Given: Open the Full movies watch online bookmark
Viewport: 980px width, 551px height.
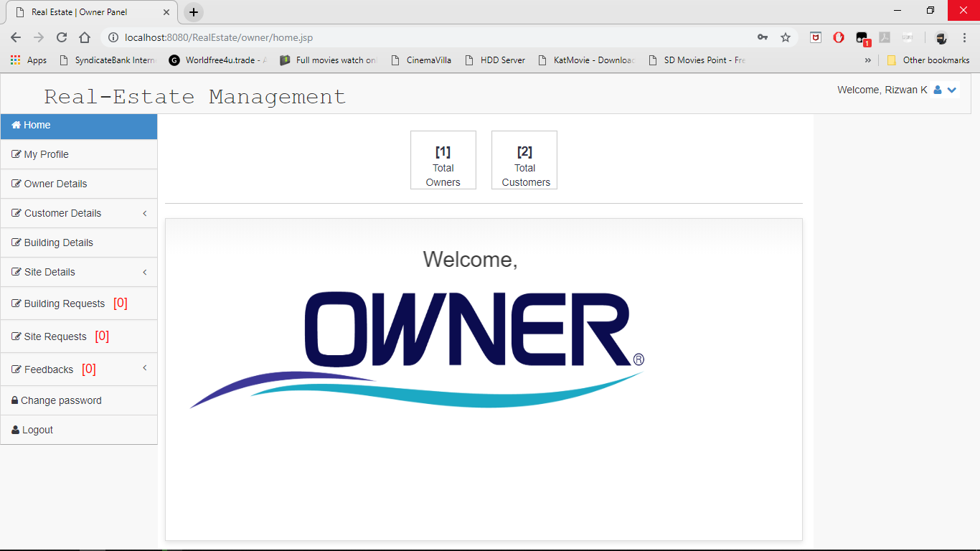Looking at the screenshot, I should click(329, 60).
